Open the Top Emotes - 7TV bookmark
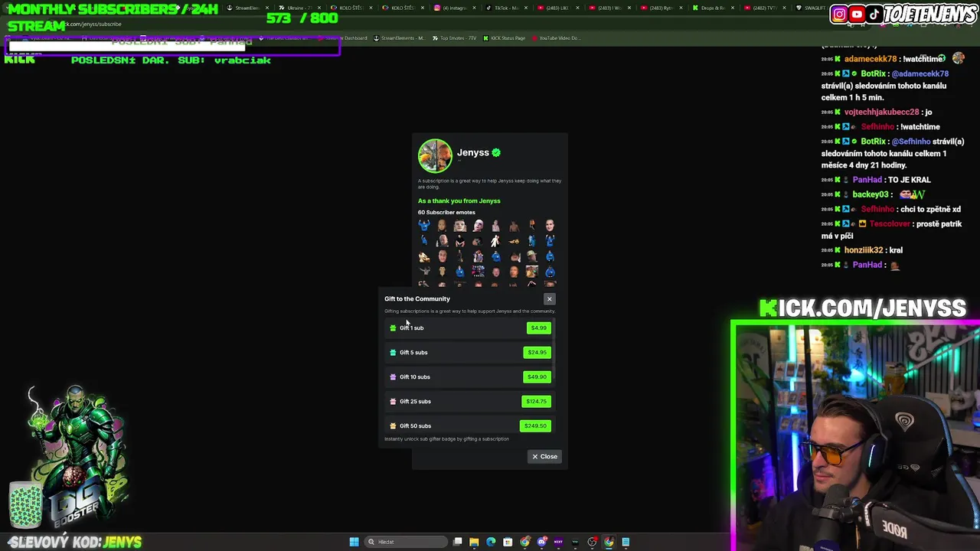This screenshot has width=980, height=551. coord(454,38)
